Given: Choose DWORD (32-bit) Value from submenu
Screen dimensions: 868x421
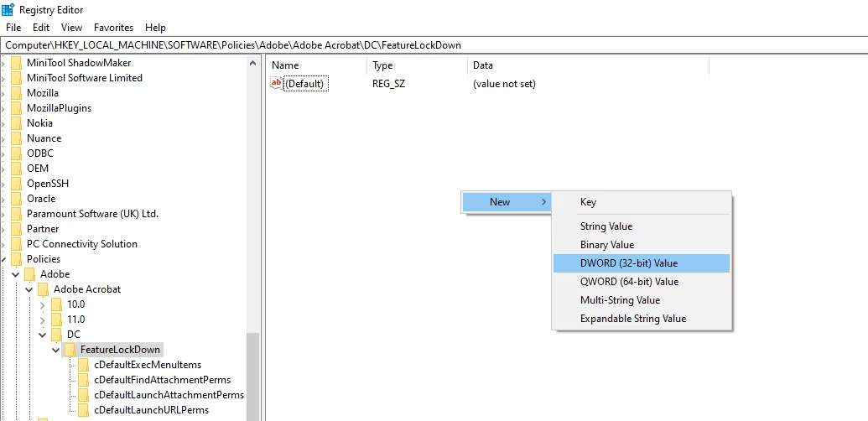Looking at the screenshot, I should (x=628, y=263).
